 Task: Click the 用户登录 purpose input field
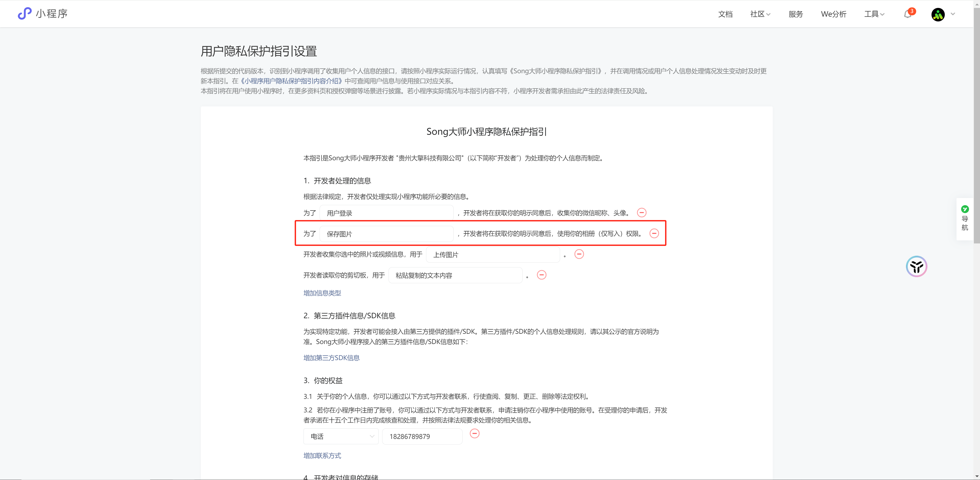click(x=386, y=213)
